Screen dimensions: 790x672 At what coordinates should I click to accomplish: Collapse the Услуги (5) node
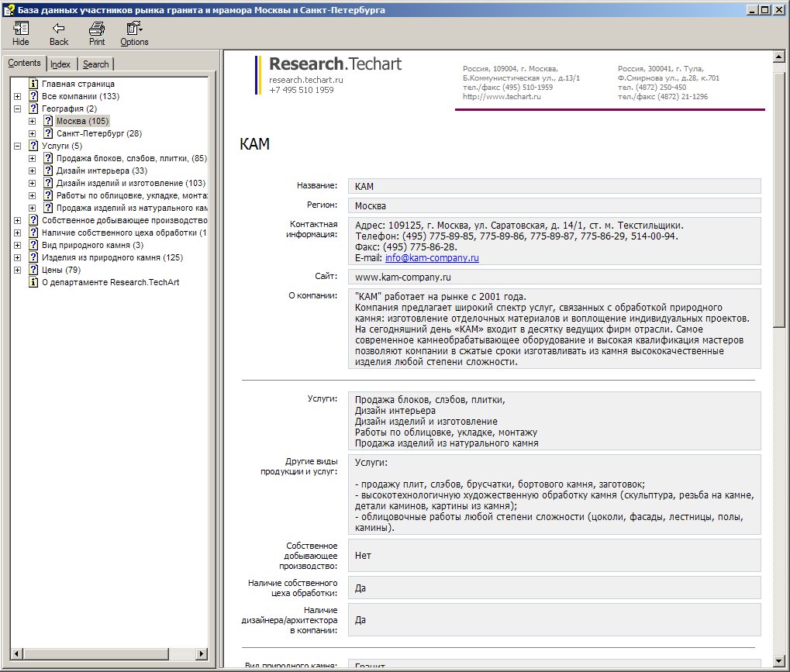[18, 146]
